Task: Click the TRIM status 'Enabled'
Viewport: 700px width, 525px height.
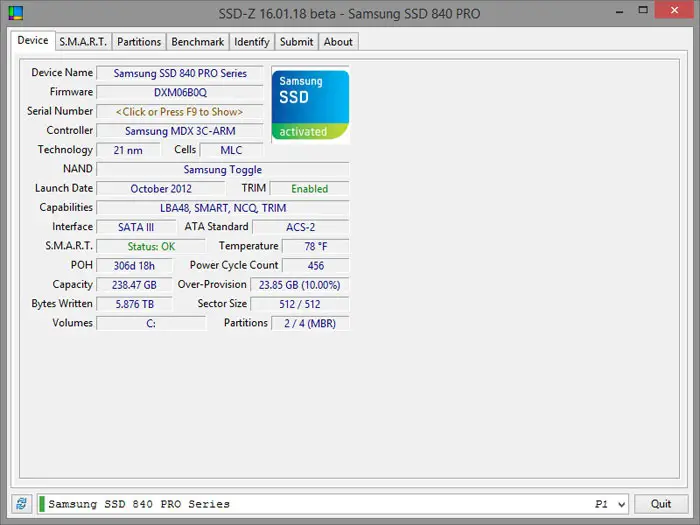Action: pos(309,189)
